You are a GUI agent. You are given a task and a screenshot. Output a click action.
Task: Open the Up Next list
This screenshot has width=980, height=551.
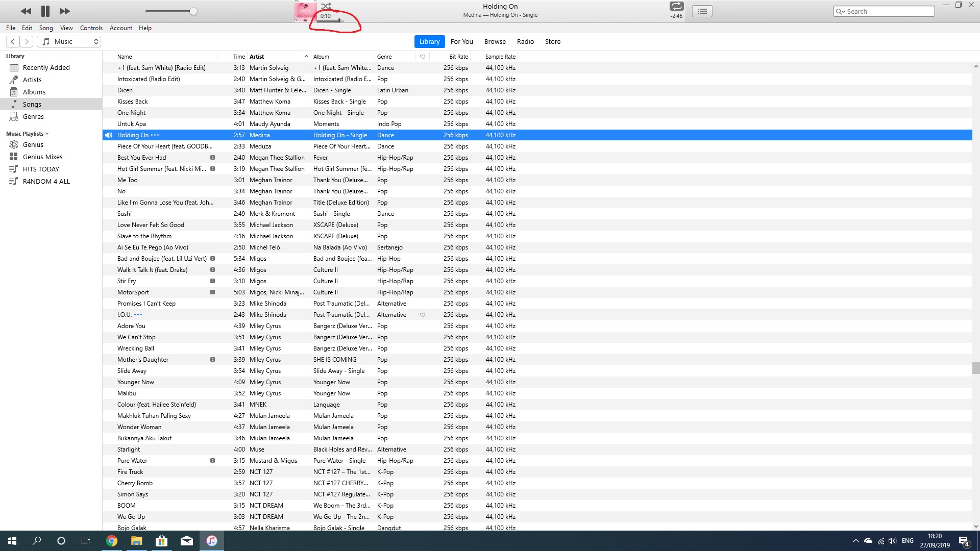pos(702,11)
